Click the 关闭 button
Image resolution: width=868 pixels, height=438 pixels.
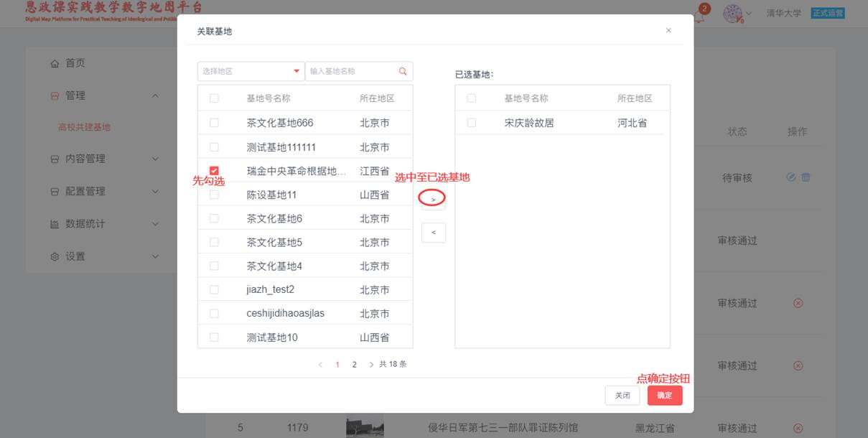click(x=622, y=396)
